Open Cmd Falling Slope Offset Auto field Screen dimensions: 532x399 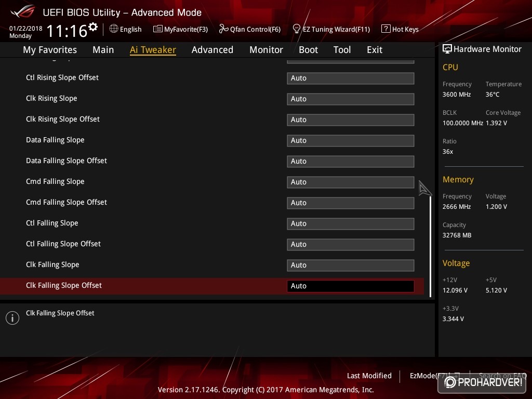click(x=351, y=203)
